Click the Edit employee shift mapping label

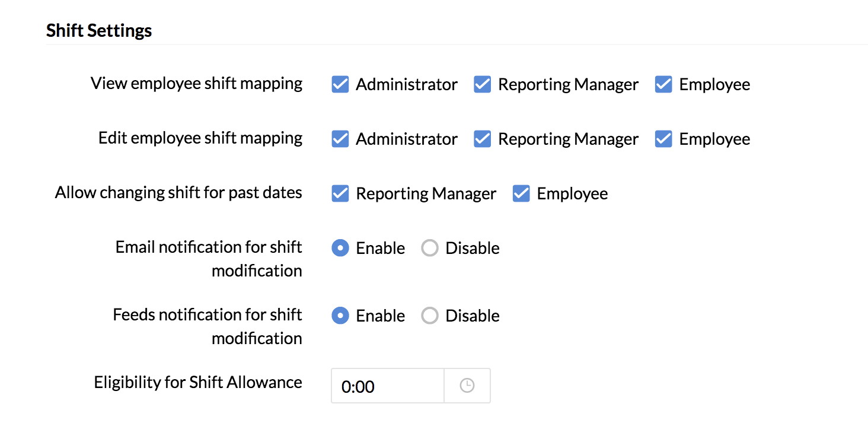200,138
